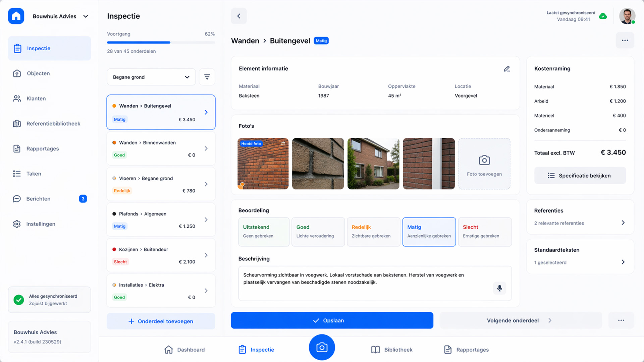This screenshot has width=644, height=362.
Task: Click Onderdeel toevoegen button
Action: click(x=161, y=321)
